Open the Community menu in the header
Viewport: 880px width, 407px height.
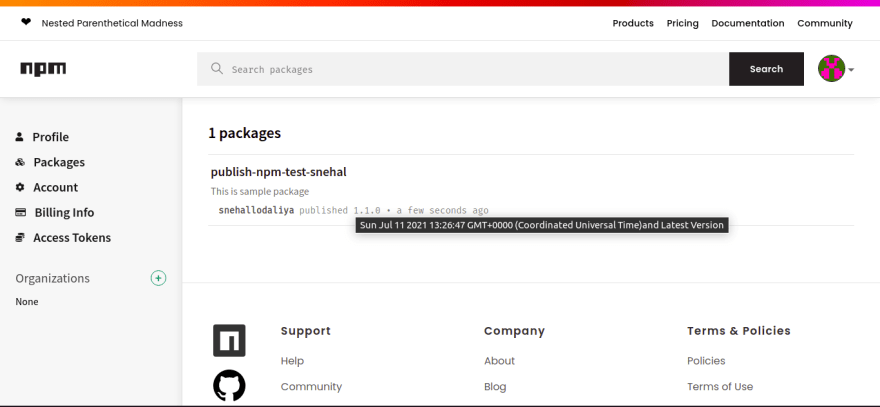[825, 23]
